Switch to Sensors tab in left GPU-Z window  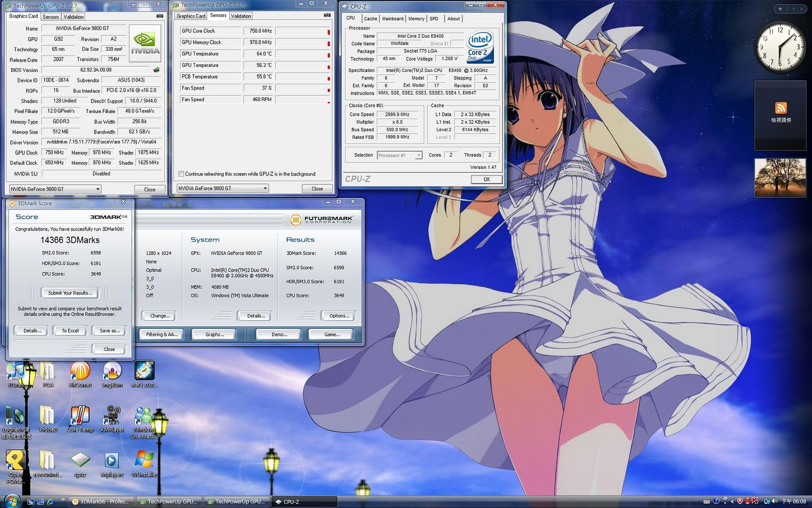coord(51,17)
